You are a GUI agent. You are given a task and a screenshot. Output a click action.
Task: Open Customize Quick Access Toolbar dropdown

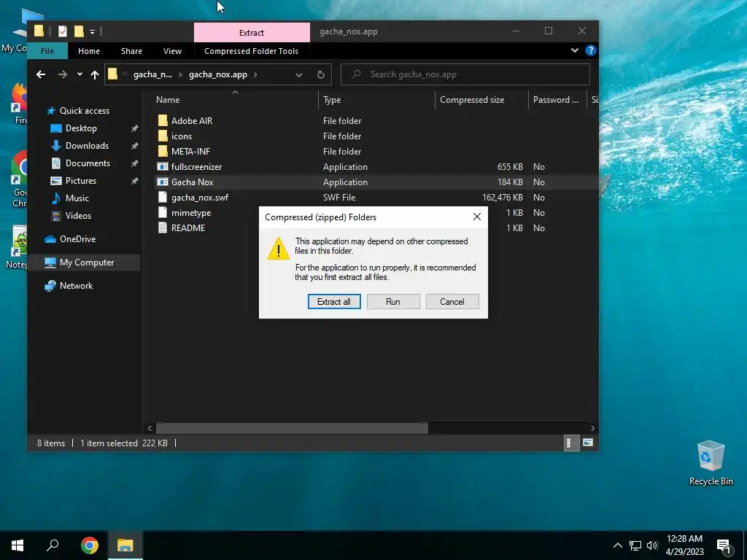click(93, 32)
